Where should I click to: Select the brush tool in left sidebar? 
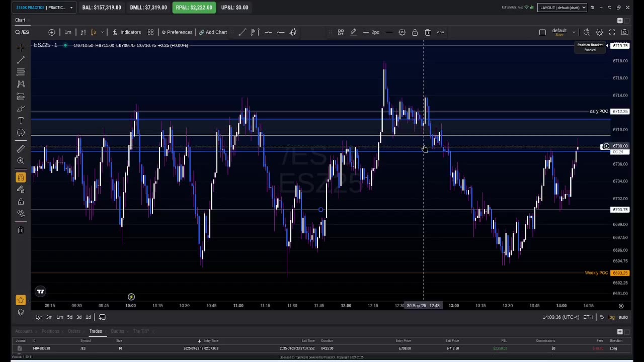[21, 109]
